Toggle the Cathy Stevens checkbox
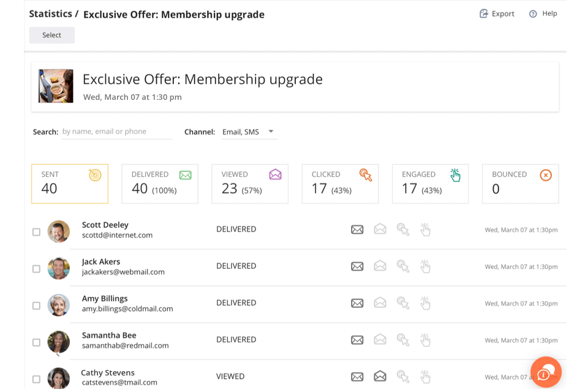 click(x=36, y=379)
